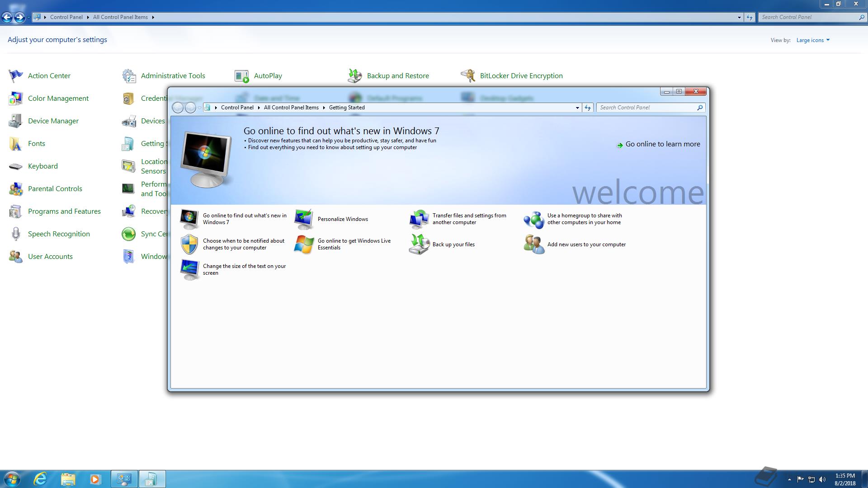Click volume speaker tray icon
The width and height of the screenshot is (868, 488).
pos(822,479)
